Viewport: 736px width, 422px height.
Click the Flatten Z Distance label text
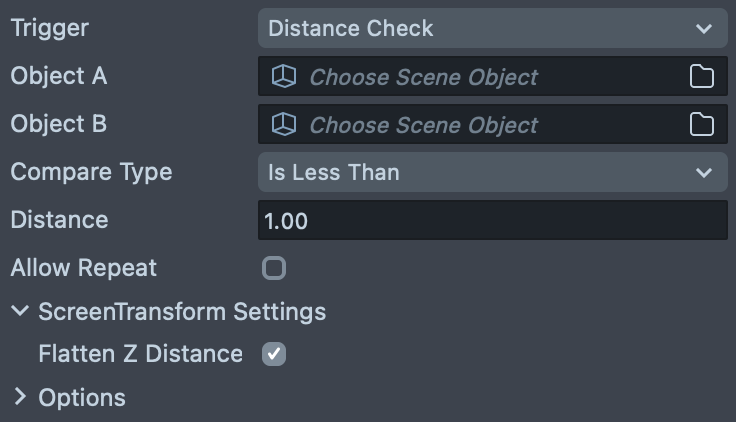tap(140, 354)
